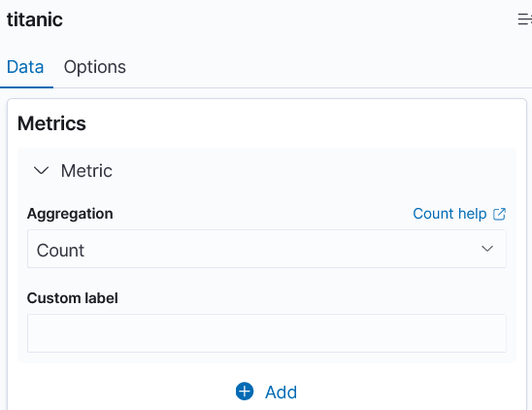
Task: Open the Aggregation combo box showing Count
Action: point(267,249)
